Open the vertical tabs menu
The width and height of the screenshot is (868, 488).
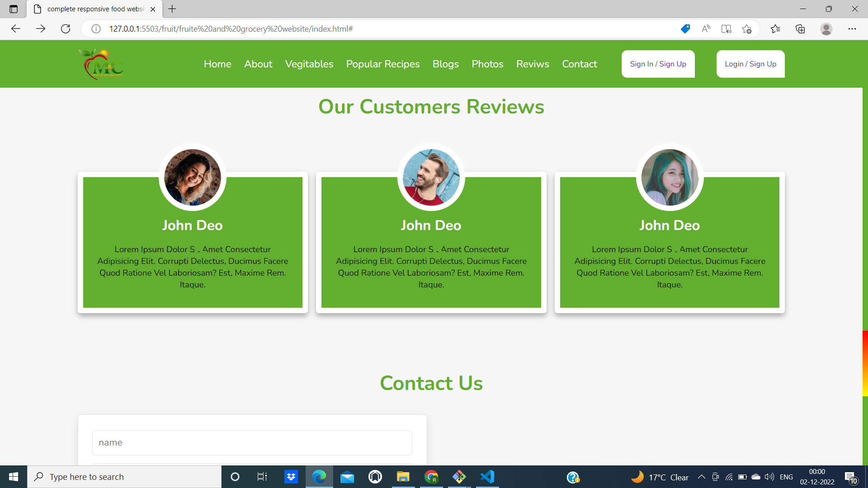point(13,9)
